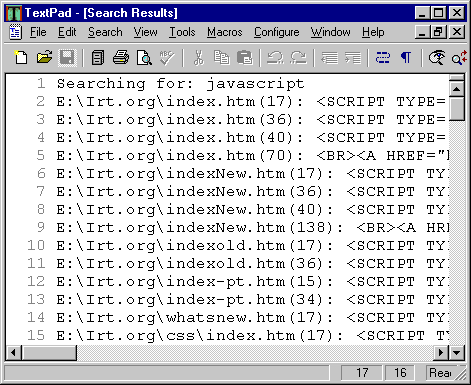The height and width of the screenshot is (385, 471).
Task: Click the TextPad title bar app icon
Action: point(14,13)
